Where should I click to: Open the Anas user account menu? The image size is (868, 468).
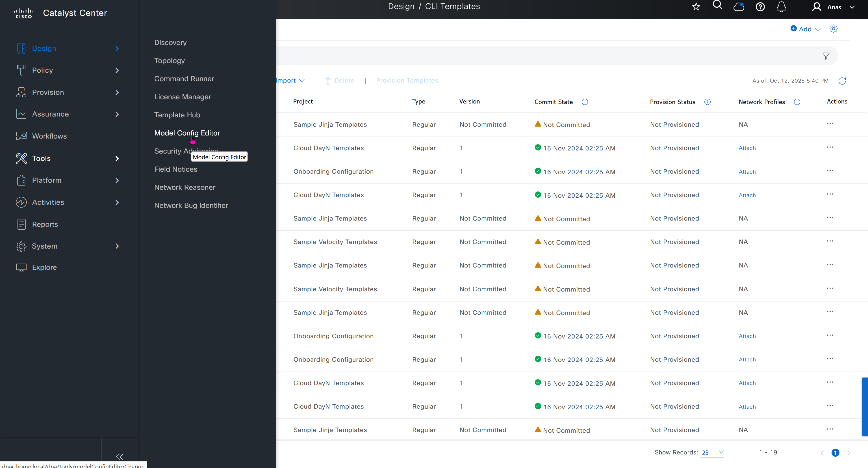click(833, 7)
